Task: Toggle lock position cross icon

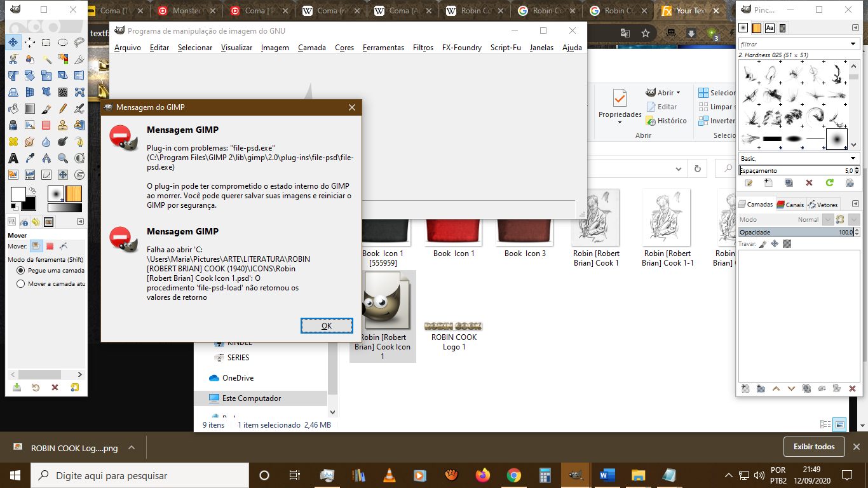Action: (x=775, y=243)
